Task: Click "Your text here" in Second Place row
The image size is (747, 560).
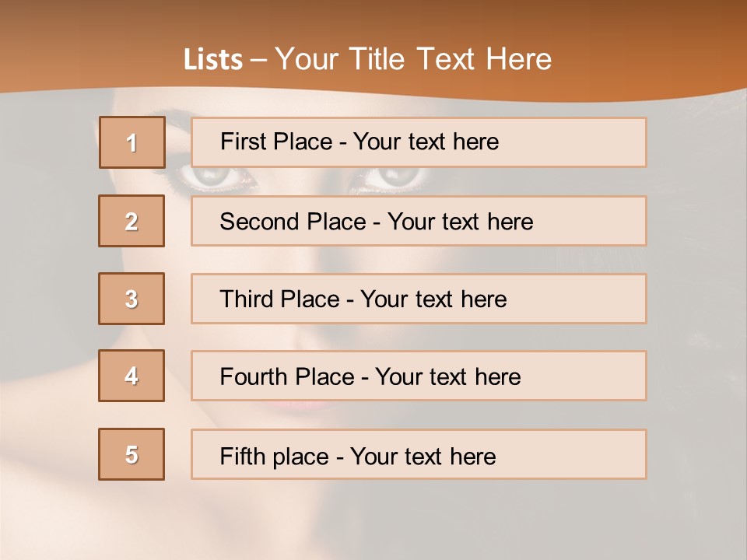Action: click(460, 222)
